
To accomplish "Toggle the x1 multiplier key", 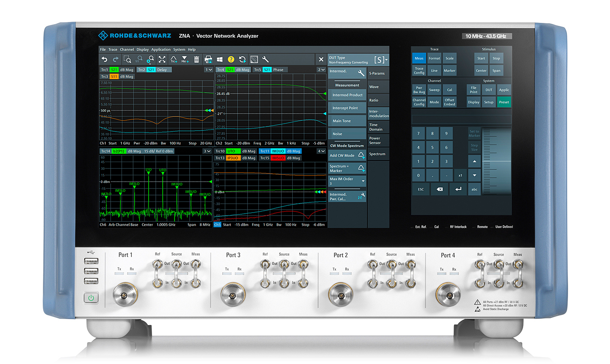I will 460,175.
